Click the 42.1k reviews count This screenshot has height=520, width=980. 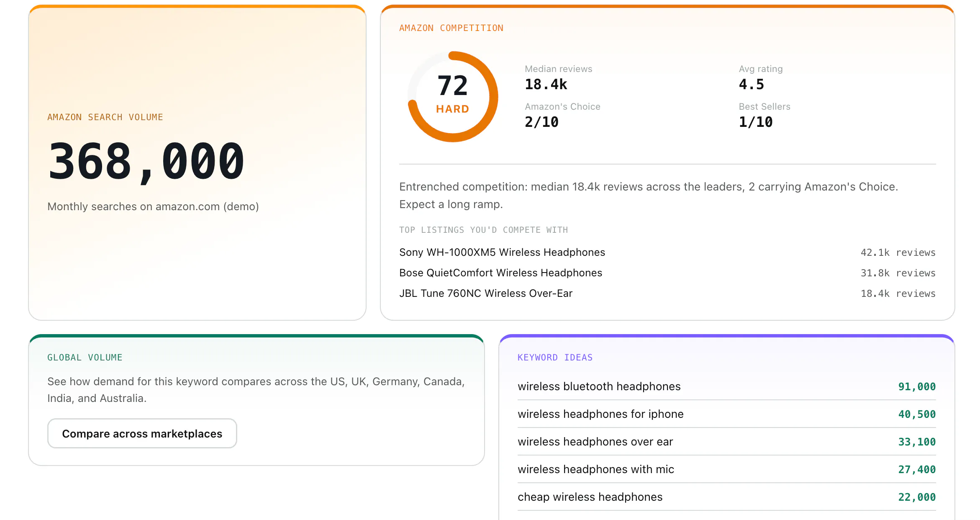point(898,252)
